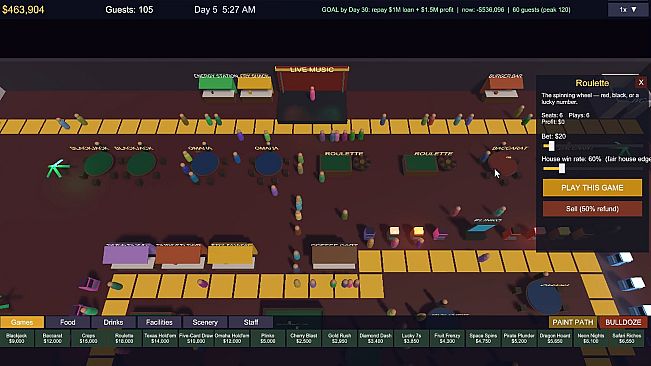Open the Scenery category tab
Viewport: 651px width, 366px height.
[x=205, y=322]
